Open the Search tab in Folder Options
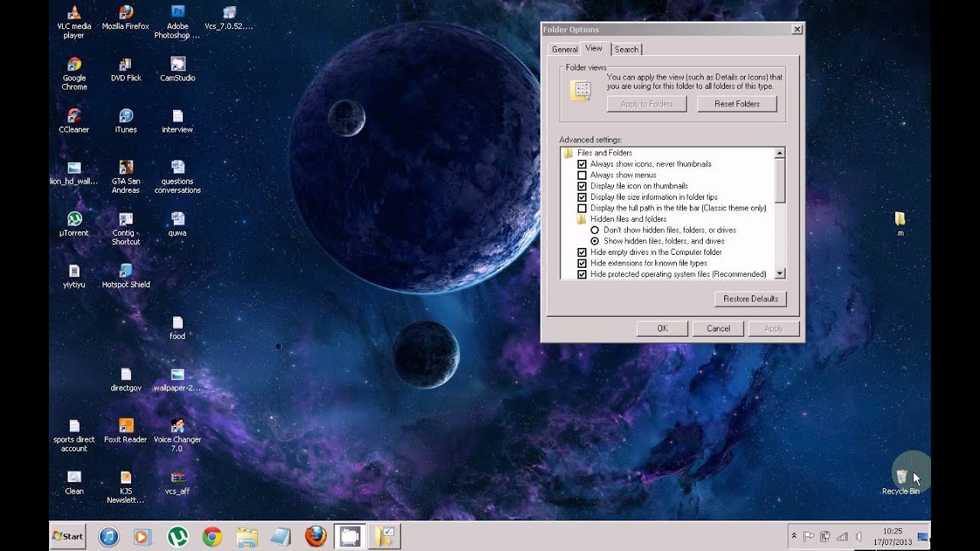Screen dimensions: 980x551 [x=626, y=50]
